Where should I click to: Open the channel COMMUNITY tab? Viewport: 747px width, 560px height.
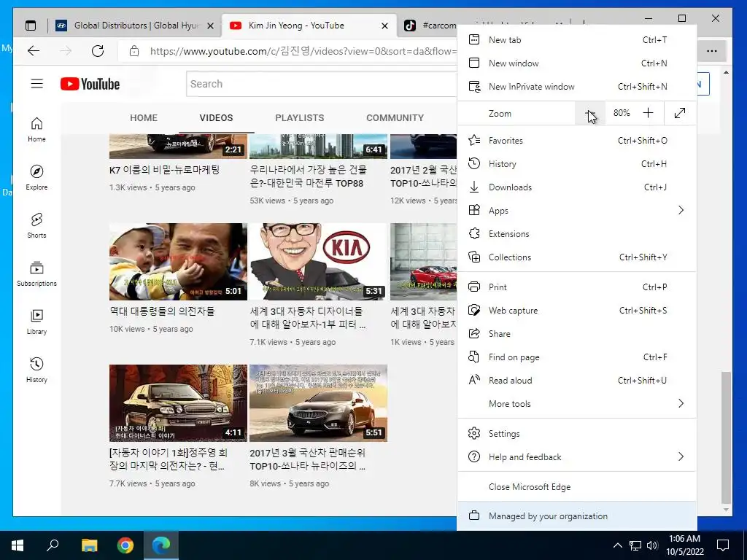[395, 117]
